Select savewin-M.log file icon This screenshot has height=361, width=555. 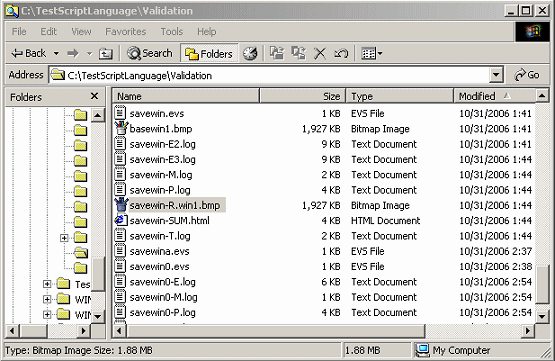coord(120,174)
